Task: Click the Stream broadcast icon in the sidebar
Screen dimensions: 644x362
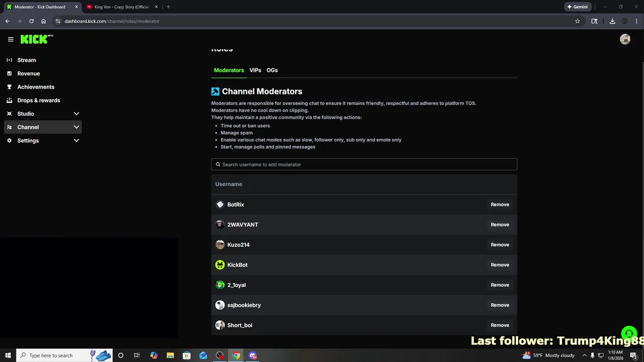Action: point(9,60)
